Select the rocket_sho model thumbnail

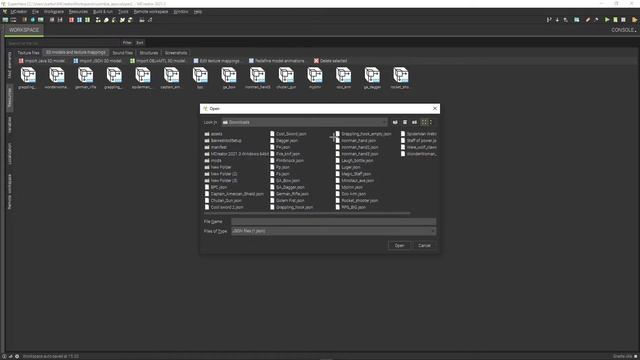pyautogui.click(x=400, y=78)
